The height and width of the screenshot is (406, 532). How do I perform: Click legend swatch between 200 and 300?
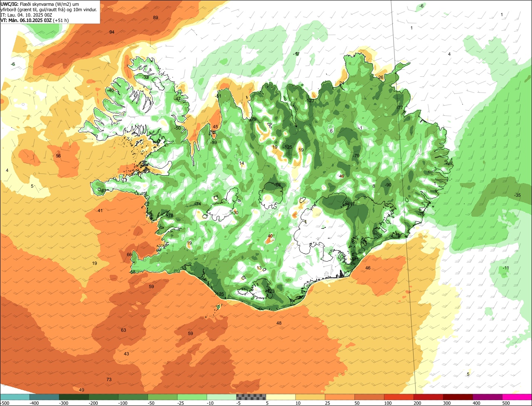point(428,397)
